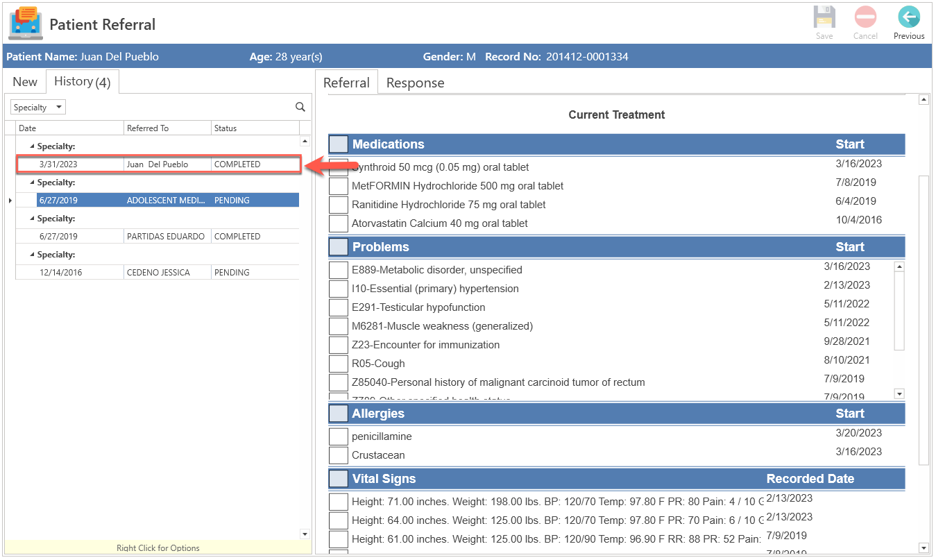Click the search magnifier icon
Image resolution: width=936 pixels, height=560 pixels.
300,107
